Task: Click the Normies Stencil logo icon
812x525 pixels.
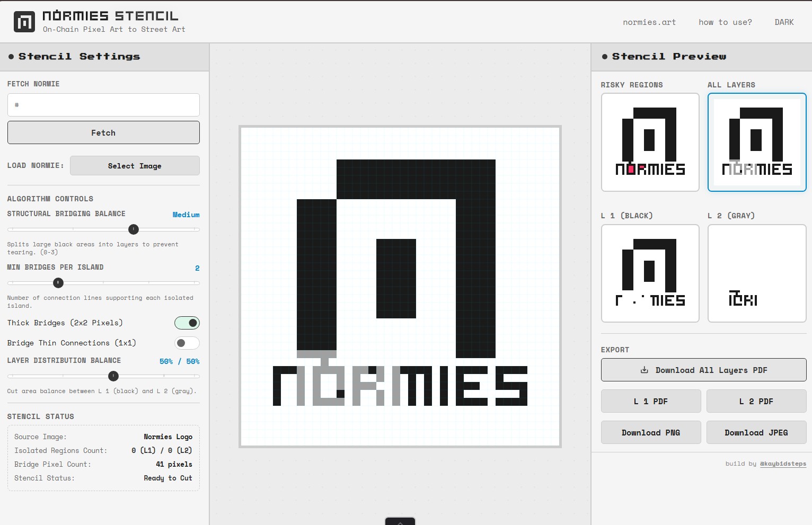Action: point(24,22)
